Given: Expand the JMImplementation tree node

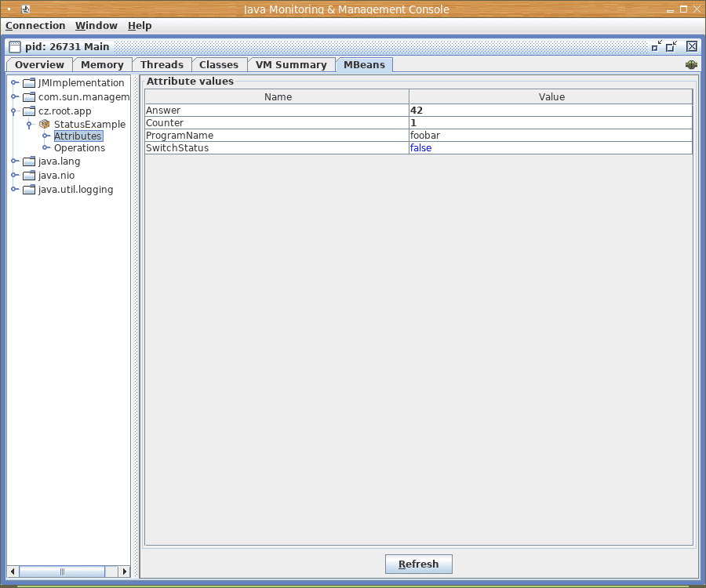Looking at the screenshot, I should click(x=15, y=83).
